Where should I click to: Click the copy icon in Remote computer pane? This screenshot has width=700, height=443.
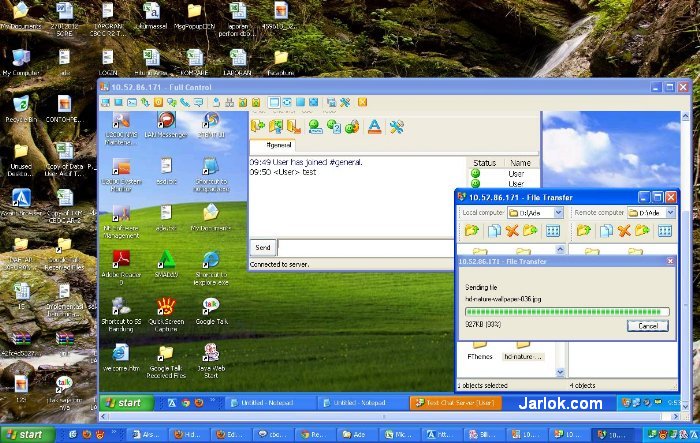click(x=606, y=231)
